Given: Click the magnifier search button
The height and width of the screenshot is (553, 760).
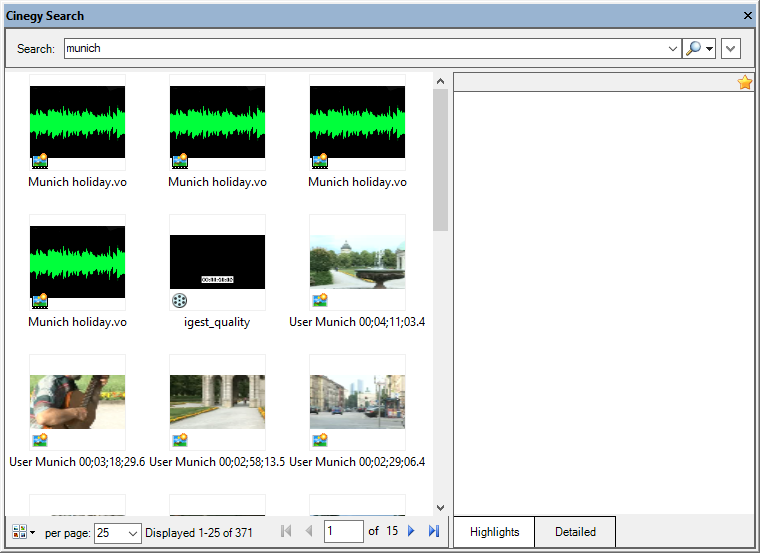Looking at the screenshot, I should click(x=694, y=48).
